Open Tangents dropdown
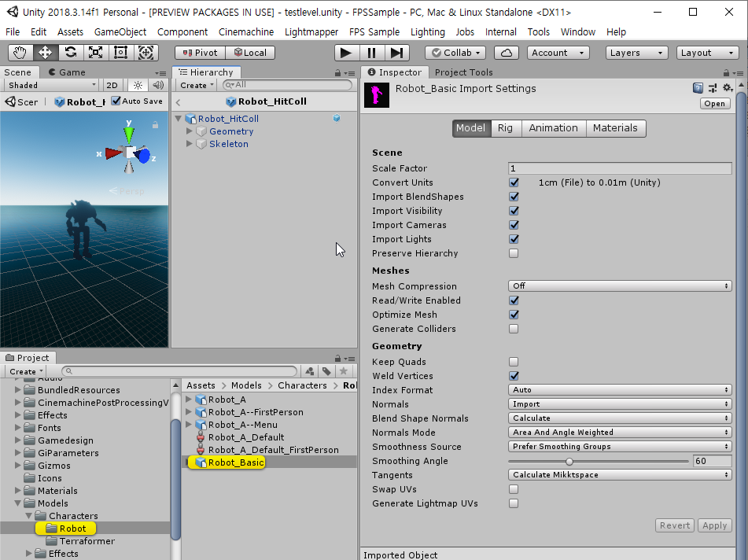 (x=620, y=475)
